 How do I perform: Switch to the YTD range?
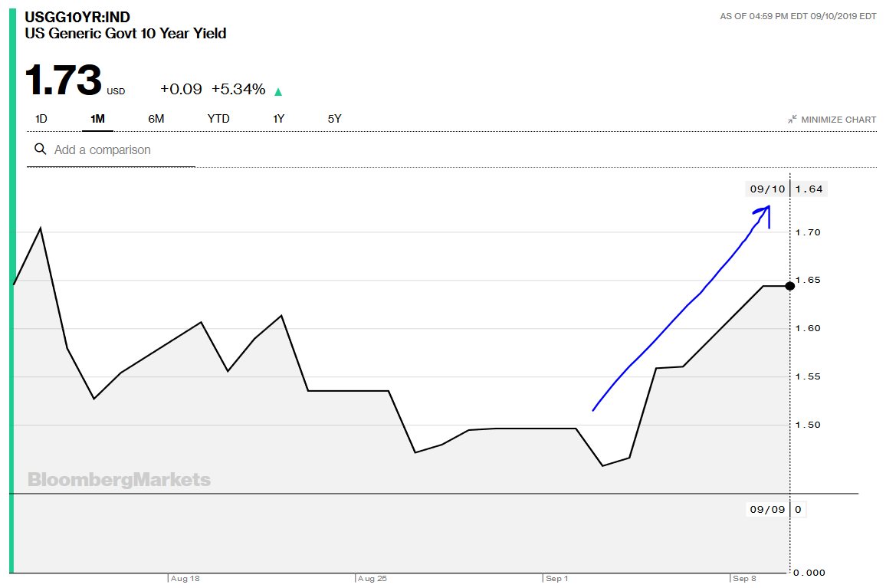tap(218, 119)
